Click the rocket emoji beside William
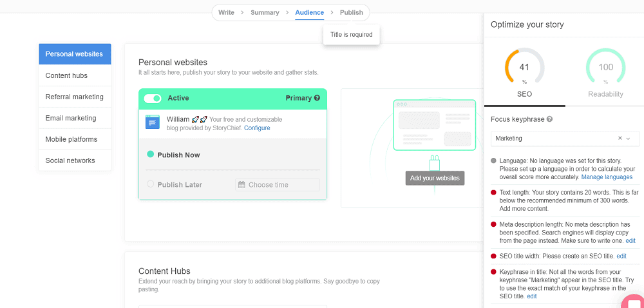This screenshot has height=308, width=644. click(200, 119)
